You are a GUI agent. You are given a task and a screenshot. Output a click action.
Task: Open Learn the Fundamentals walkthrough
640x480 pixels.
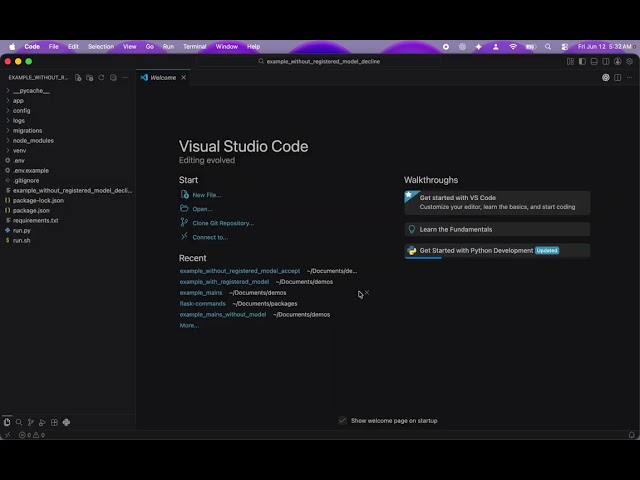[497, 229]
